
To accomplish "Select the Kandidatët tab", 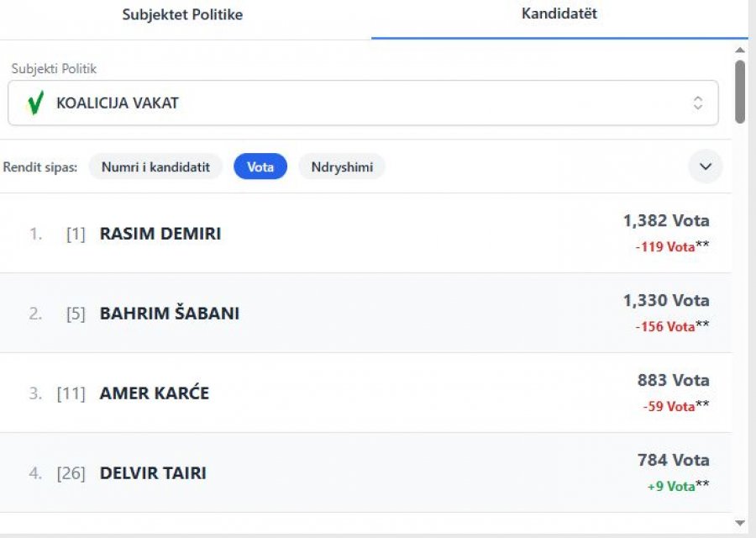I will (559, 14).
